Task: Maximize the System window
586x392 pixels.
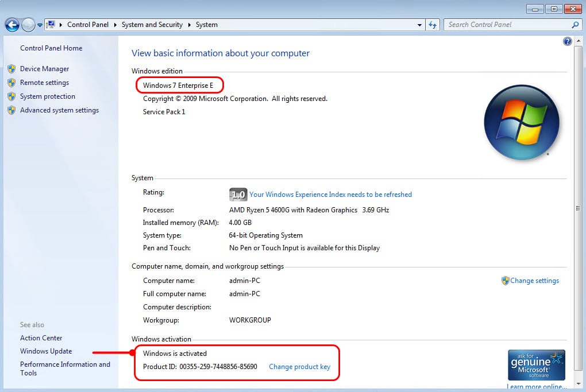Action: [x=554, y=9]
